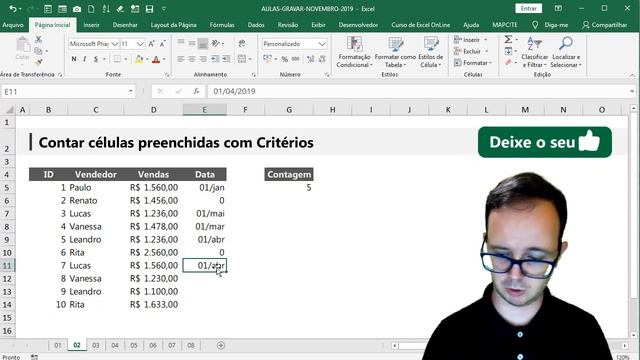Viewport: 640px width, 360px height.
Task: Expand the Name Box dropdown arrow
Action: (131, 91)
